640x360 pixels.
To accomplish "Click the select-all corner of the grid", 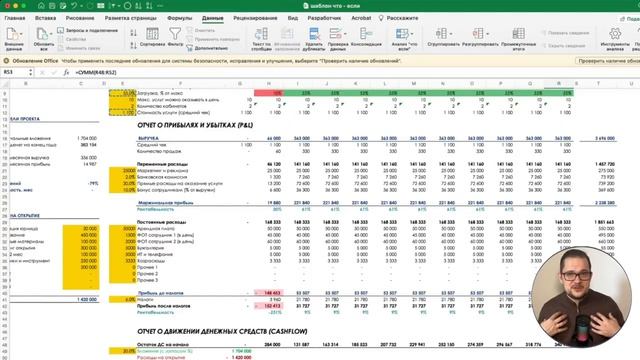I will tap(5, 84).
